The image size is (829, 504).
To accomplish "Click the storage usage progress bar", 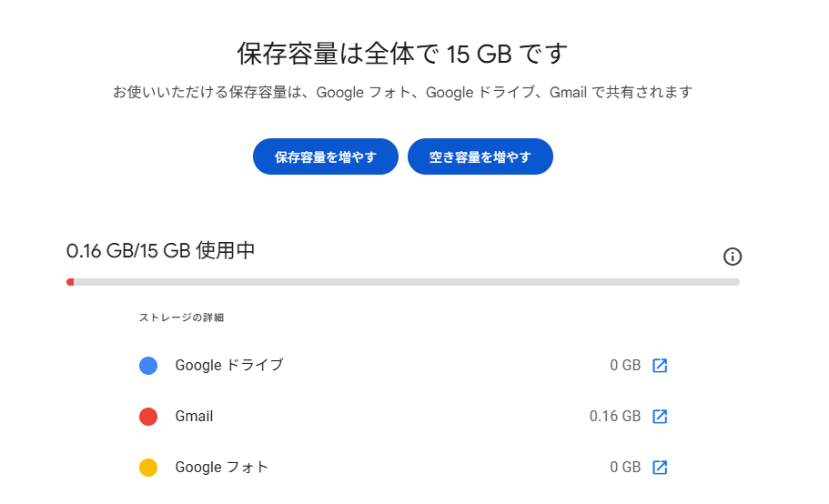I will [402, 282].
